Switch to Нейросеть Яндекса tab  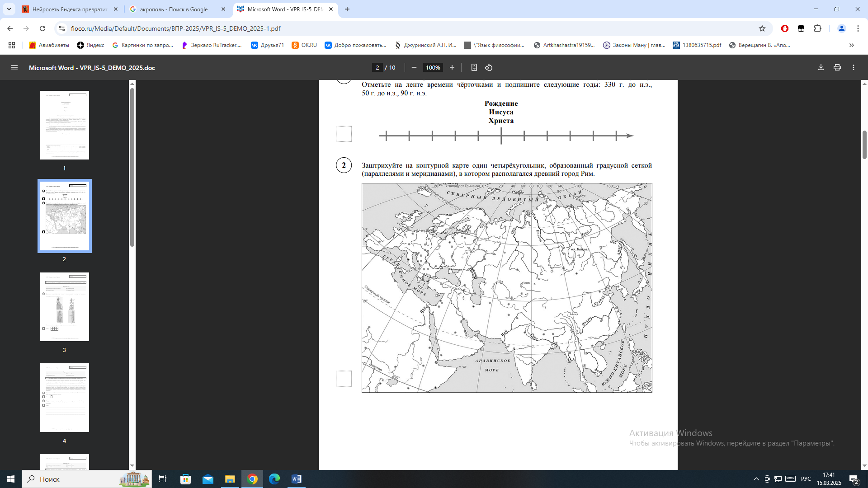[70, 9]
